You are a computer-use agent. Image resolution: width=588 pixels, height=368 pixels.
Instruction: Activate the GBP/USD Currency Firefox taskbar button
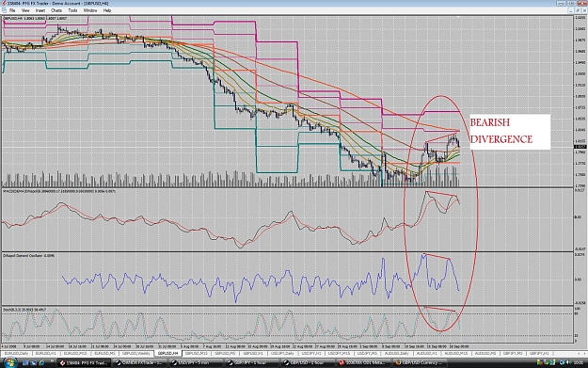click(420, 362)
